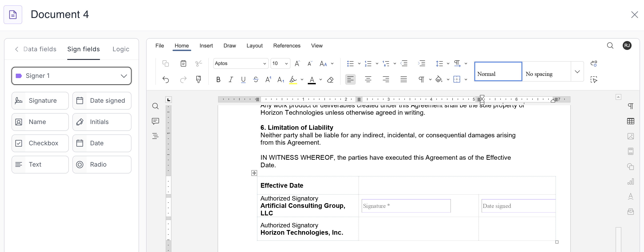Click the Clear formatting eraser icon
Screen dimensions: 644x252
330,79
